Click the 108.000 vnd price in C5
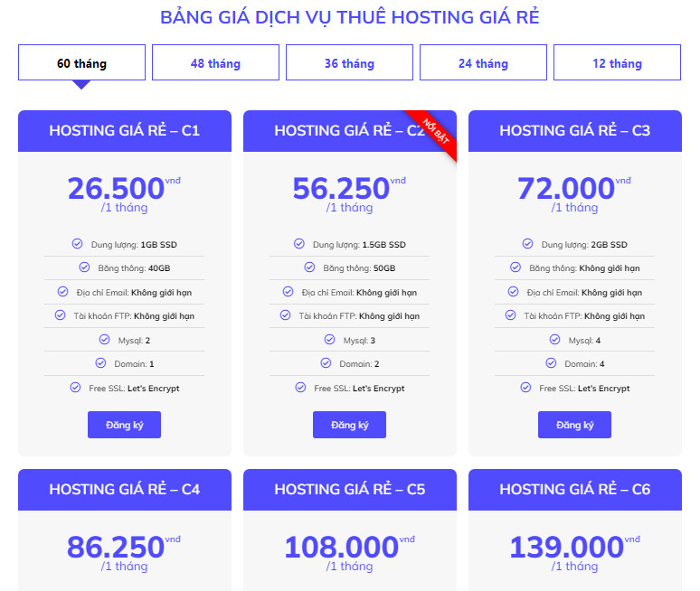The width and height of the screenshot is (700, 591). pyautogui.click(x=342, y=548)
